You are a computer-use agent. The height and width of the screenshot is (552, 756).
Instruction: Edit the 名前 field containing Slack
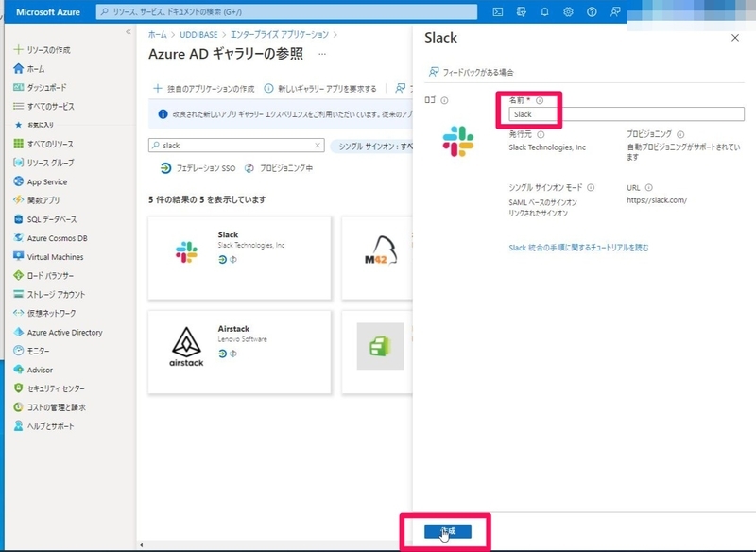pyautogui.click(x=627, y=114)
